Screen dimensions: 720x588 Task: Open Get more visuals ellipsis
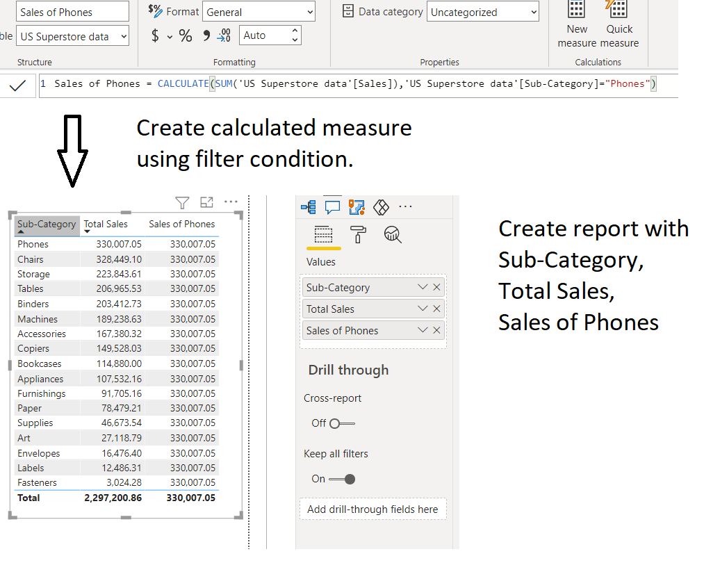405,206
